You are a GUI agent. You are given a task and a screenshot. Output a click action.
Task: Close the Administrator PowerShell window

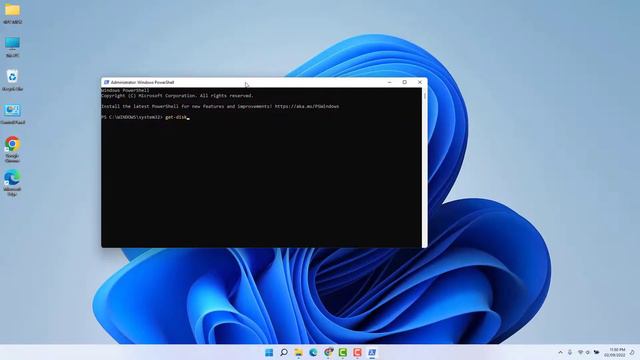(420, 82)
